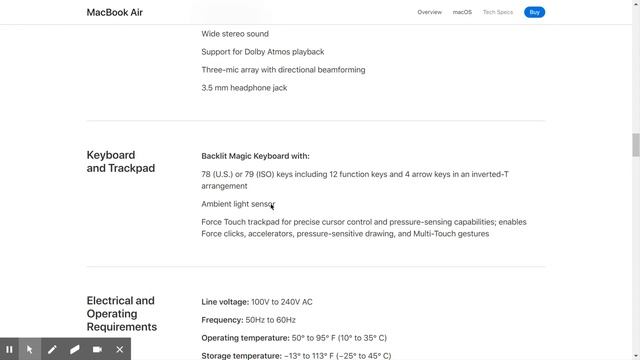Click the blue Buy button
Viewport: 640px width, 360px height.
534,12
